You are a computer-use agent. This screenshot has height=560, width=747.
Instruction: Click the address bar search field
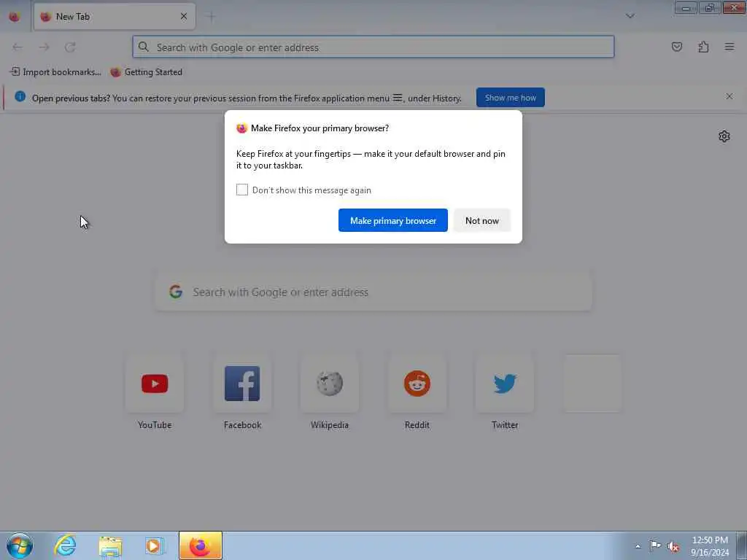(x=373, y=47)
